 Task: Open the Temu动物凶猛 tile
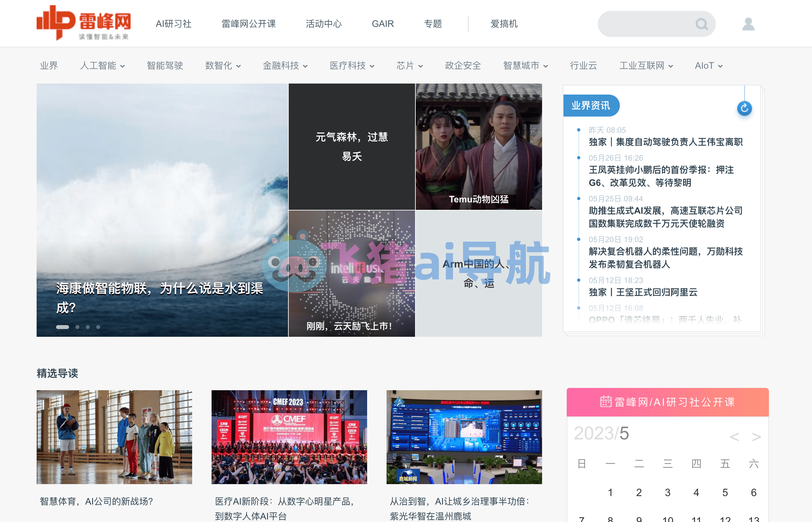(x=479, y=147)
